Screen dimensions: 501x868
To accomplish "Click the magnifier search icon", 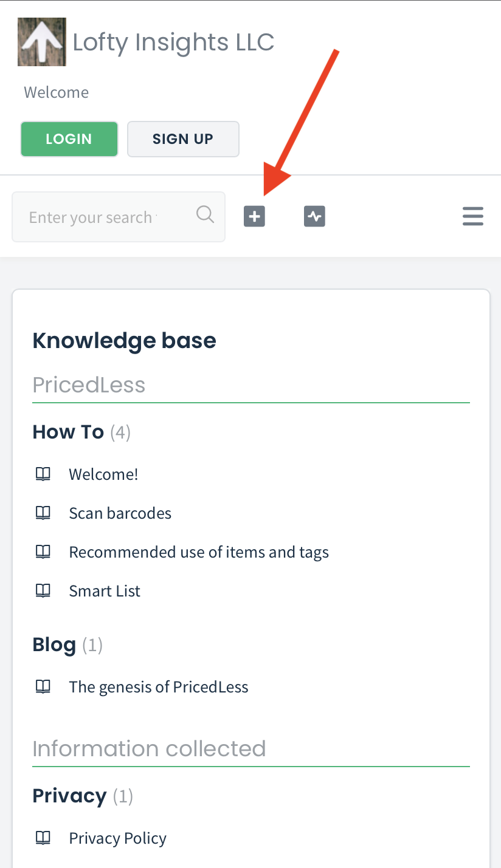I will pyautogui.click(x=206, y=214).
